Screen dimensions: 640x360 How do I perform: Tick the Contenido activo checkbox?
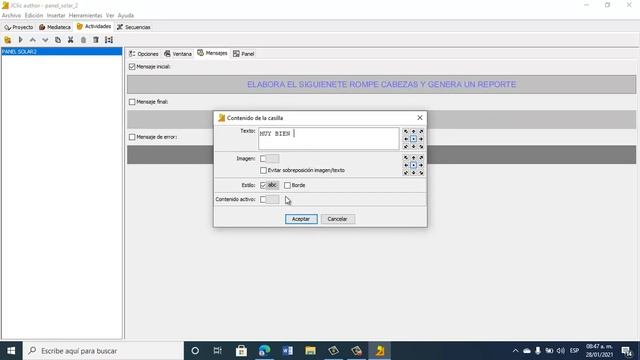263,200
